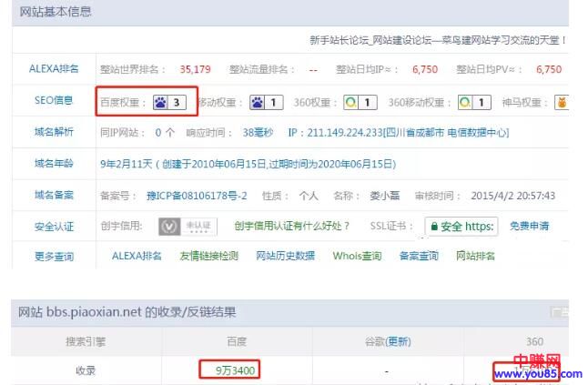588x385 pixels.
Task: Open the ALEXA排名 query link
Action: click(137, 256)
